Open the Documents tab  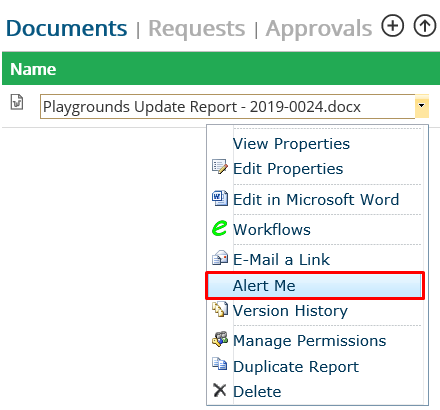pyautogui.click(x=67, y=28)
